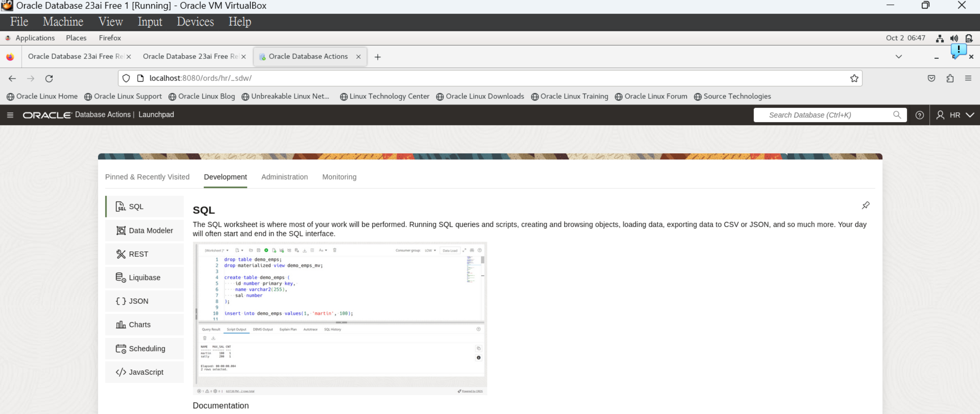Viewport: 980px width, 414px height.
Task: Click the localhost URL address bar
Action: click(490, 78)
